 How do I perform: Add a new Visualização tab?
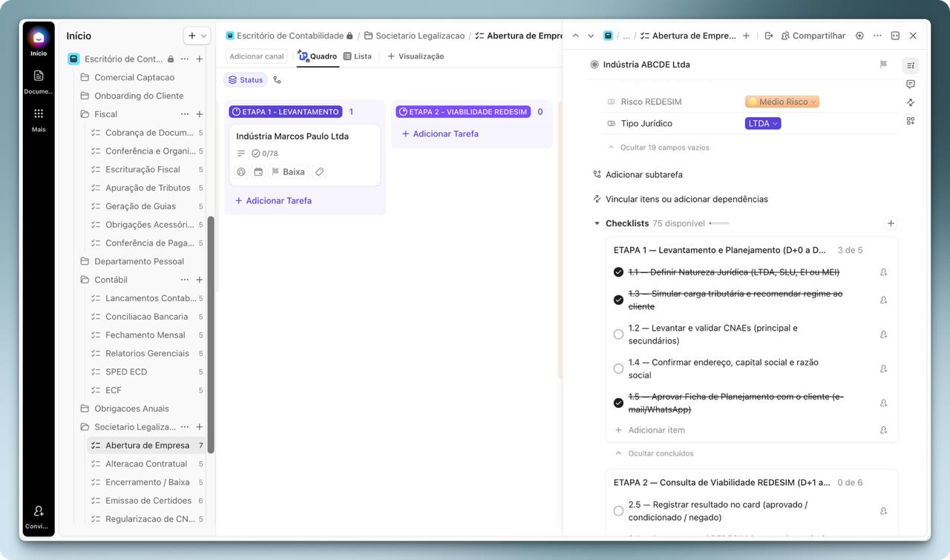coord(416,56)
